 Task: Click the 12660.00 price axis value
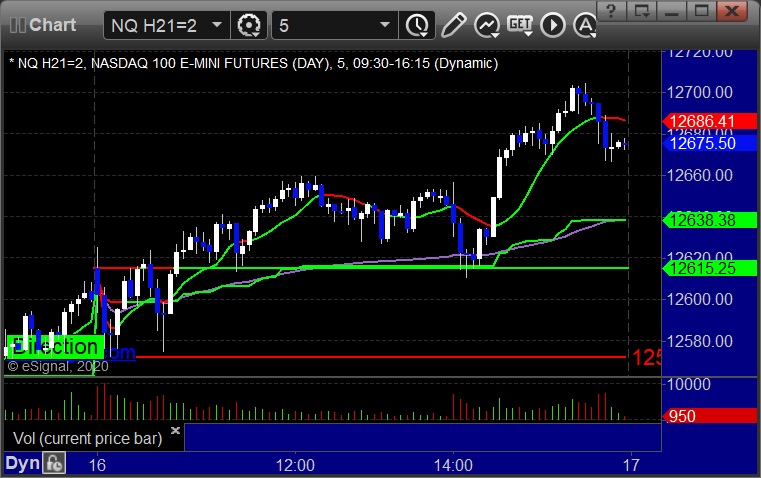(x=700, y=175)
